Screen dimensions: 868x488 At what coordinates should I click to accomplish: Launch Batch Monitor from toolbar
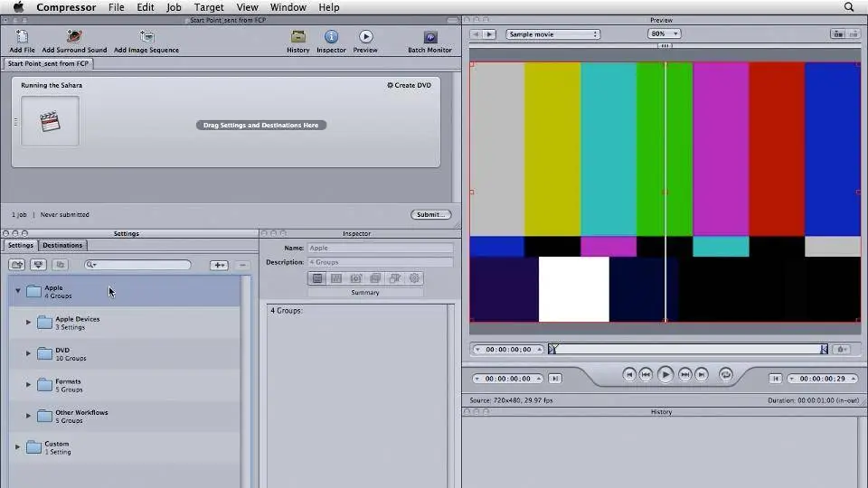point(430,41)
